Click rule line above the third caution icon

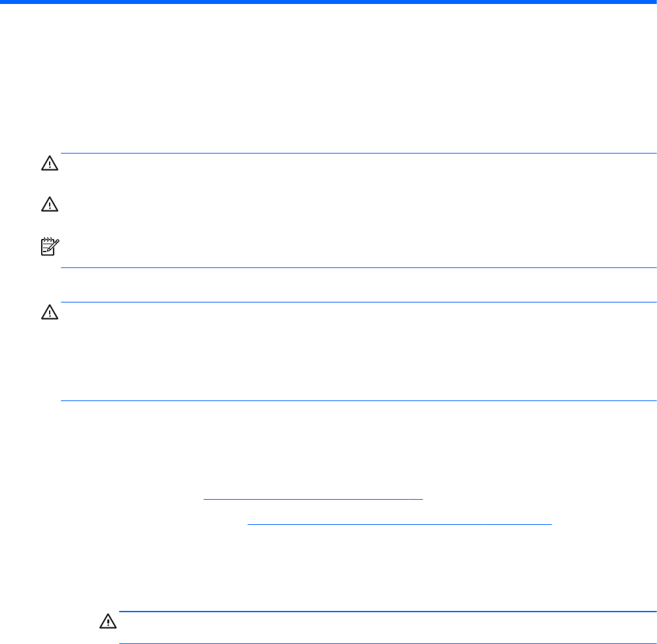click(x=358, y=302)
